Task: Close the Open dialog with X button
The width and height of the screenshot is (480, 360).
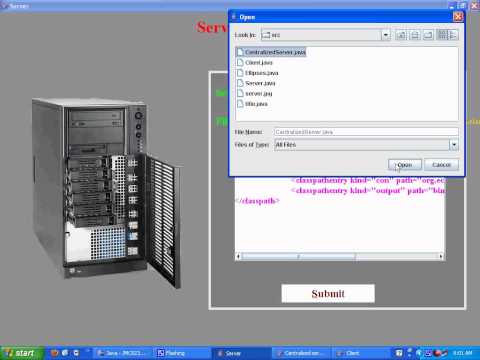Action: 458,17
